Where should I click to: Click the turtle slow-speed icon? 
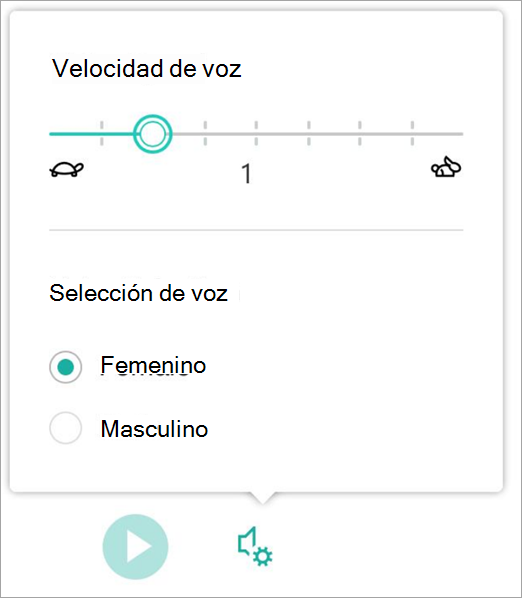[67, 169]
